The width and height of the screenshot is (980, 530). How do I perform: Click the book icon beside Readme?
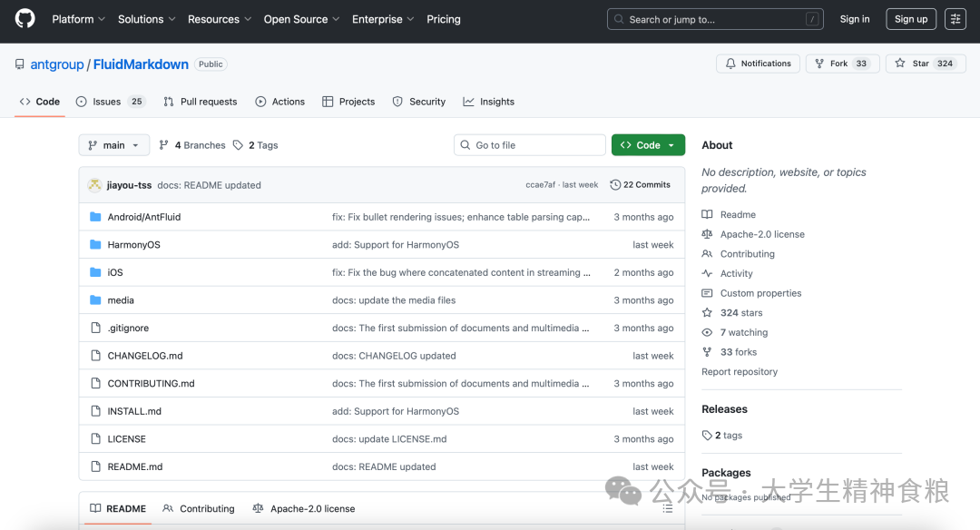click(x=707, y=214)
